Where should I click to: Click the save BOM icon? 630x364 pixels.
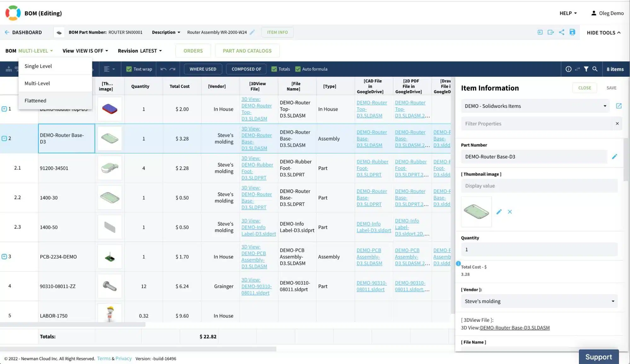click(x=572, y=32)
